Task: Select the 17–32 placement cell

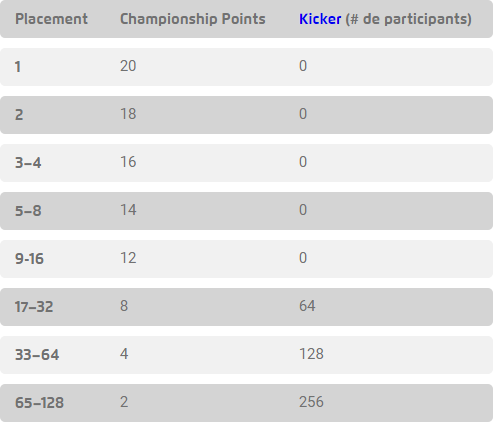Action: 34,307
